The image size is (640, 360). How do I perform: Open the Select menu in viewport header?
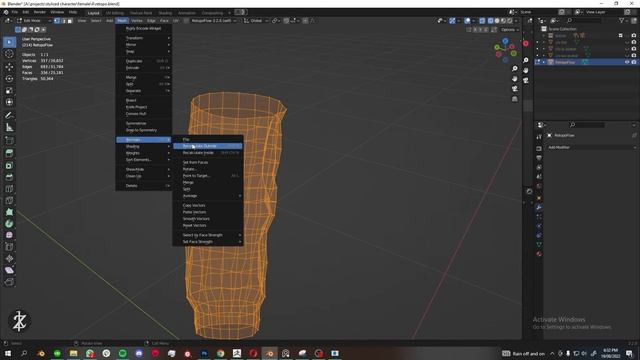[x=96, y=20]
